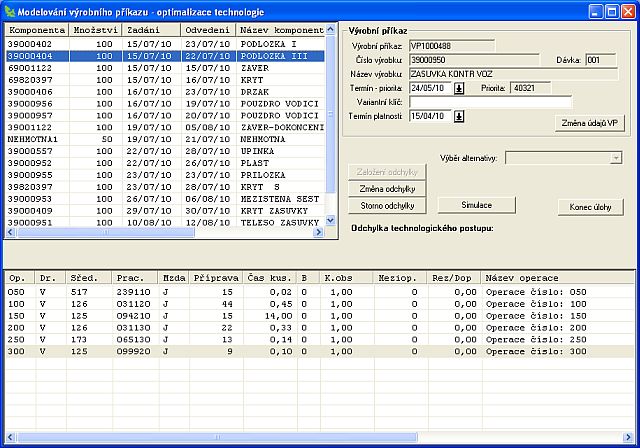640x448 pixels.
Task: Click the Výrobní příkaz field VP1000488
Action: click(452, 46)
